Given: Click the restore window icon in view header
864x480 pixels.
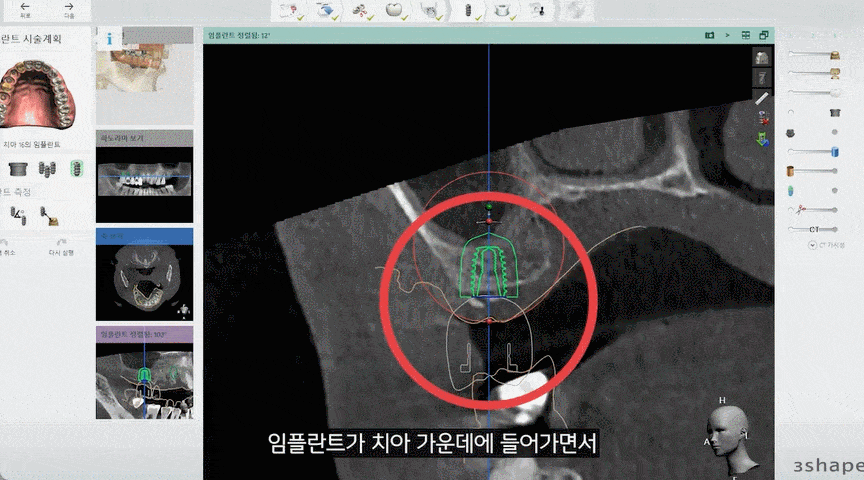Looking at the screenshot, I should 764,35.
